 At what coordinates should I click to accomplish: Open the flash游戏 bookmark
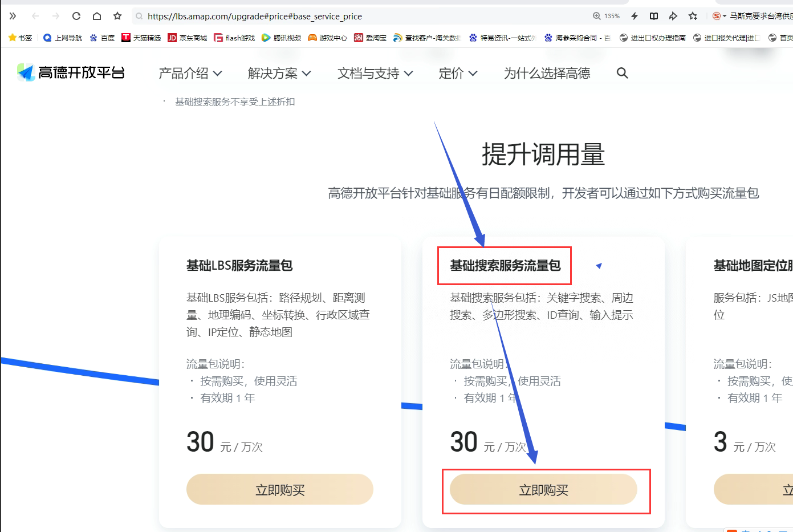click(x=234, y=38)
